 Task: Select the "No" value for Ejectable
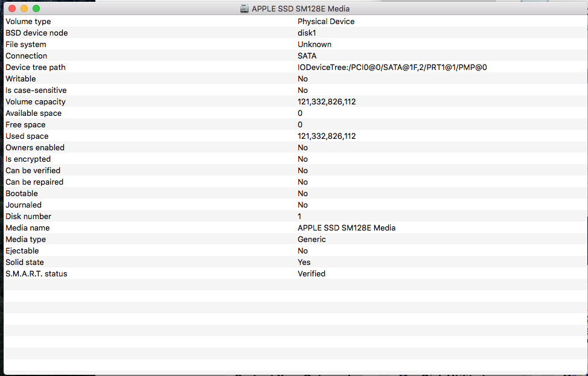[302, 251]
